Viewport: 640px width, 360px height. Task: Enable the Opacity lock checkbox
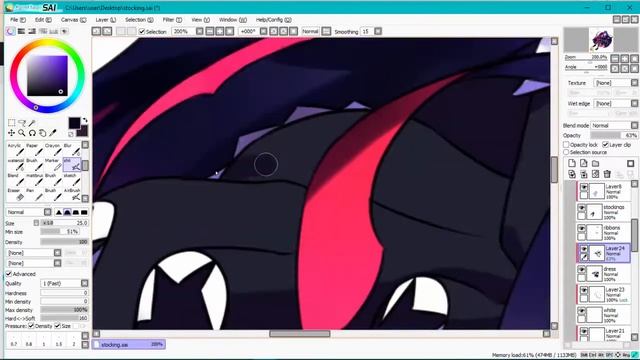(x=566, y=144)
